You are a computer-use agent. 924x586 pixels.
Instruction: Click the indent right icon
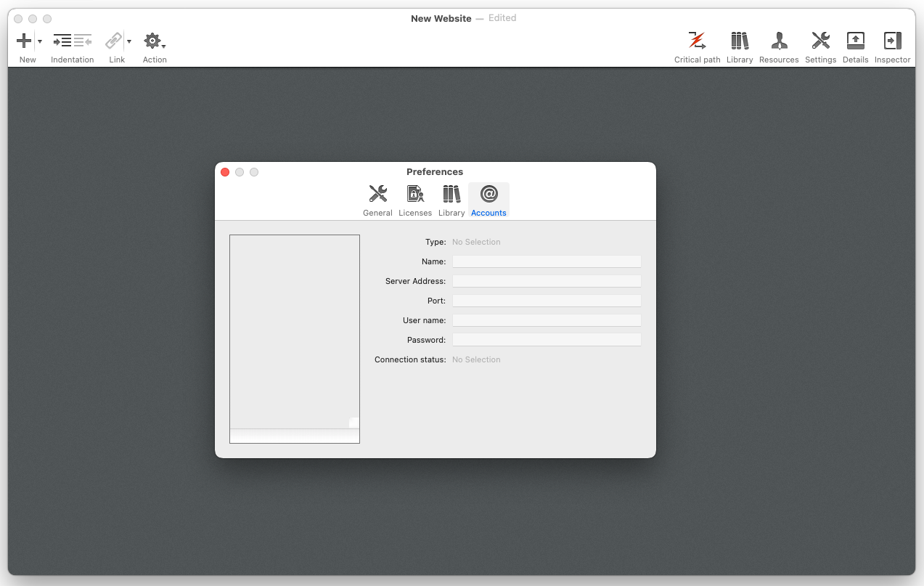(x=62, y=41)
